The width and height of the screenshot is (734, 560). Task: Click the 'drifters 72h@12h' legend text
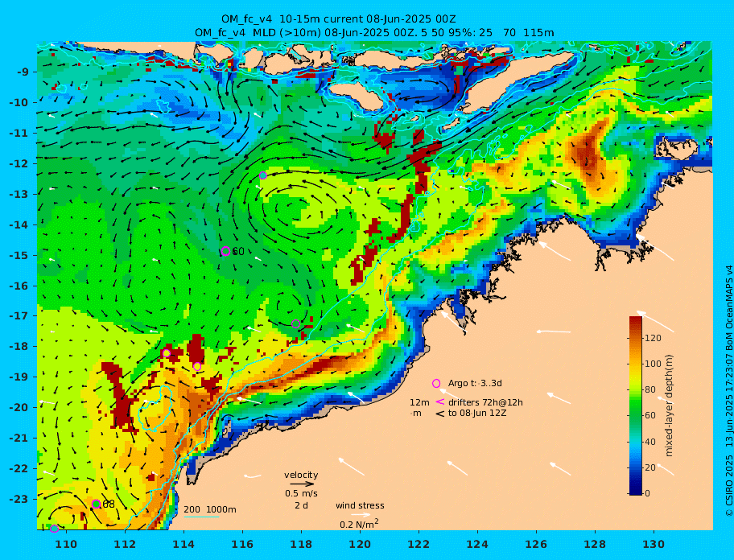click(485, 402)
